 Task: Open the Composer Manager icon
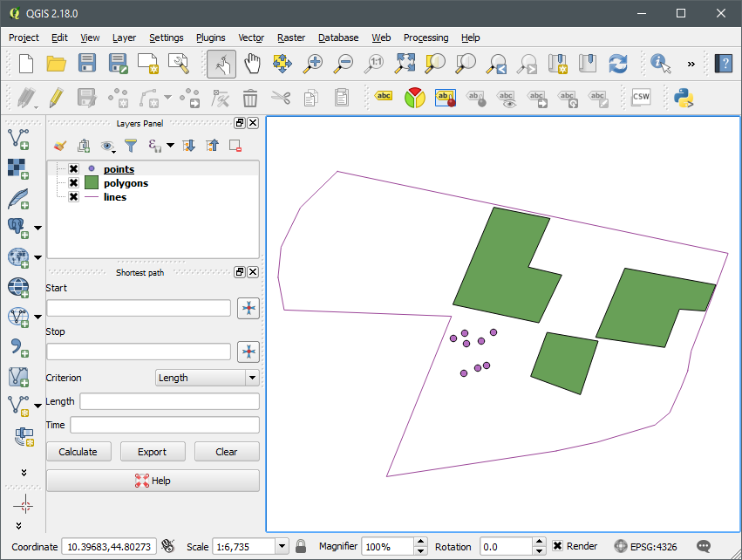(179, 64)
